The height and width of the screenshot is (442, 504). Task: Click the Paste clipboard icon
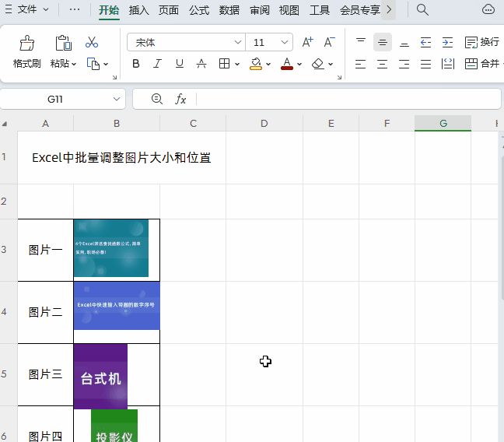(x=63, y=43)
